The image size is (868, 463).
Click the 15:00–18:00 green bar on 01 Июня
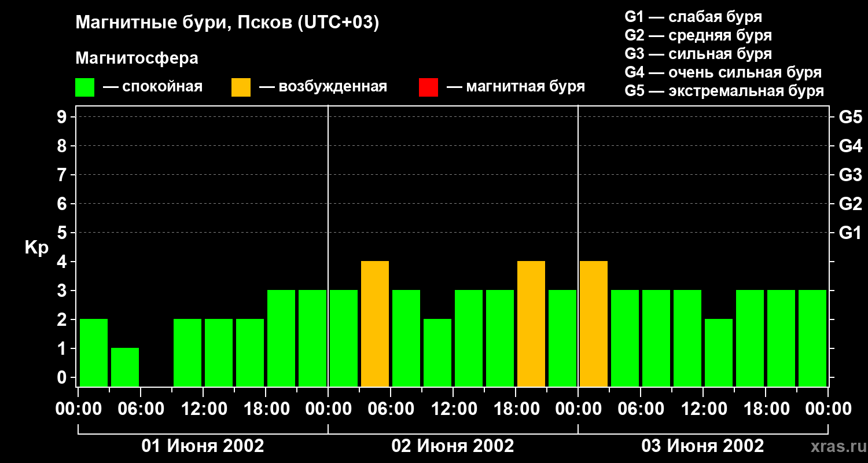[x=250, y=352]
